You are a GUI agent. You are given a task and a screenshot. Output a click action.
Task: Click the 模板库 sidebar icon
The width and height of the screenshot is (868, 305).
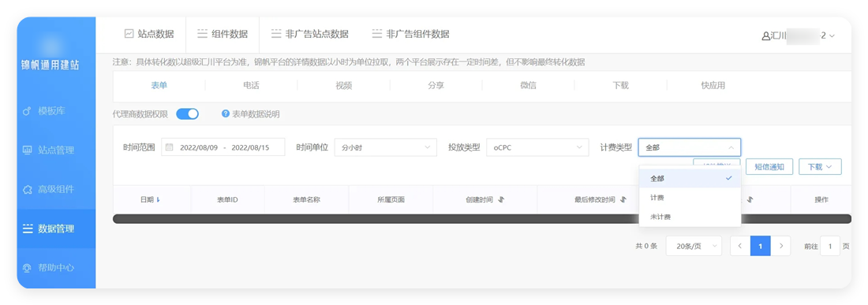pyautogui.click(x=27, y=111)
